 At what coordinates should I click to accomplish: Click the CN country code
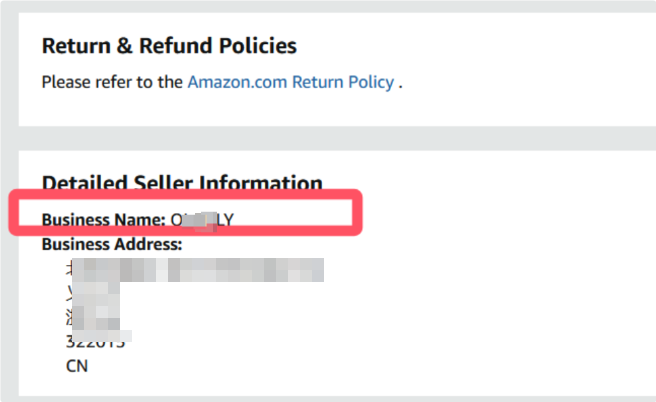pyautogui.click(x=77, y=366)
